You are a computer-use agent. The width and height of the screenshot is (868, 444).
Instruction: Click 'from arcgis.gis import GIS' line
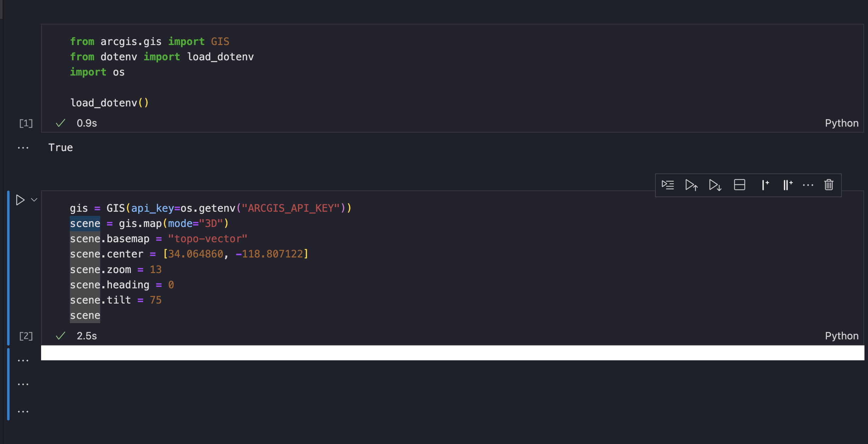150,41
